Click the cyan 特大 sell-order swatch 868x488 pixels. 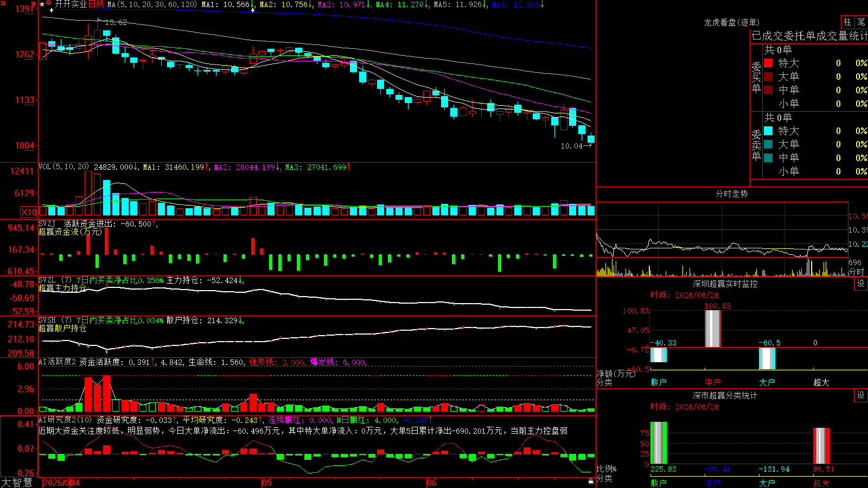coord(768,131)
